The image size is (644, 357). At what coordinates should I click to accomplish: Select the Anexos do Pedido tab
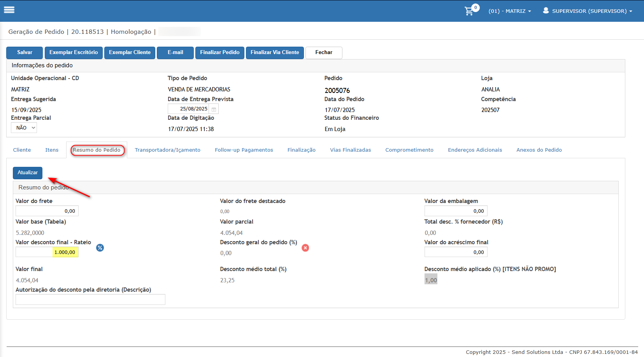pyautogui.click(x=539, y=150)
